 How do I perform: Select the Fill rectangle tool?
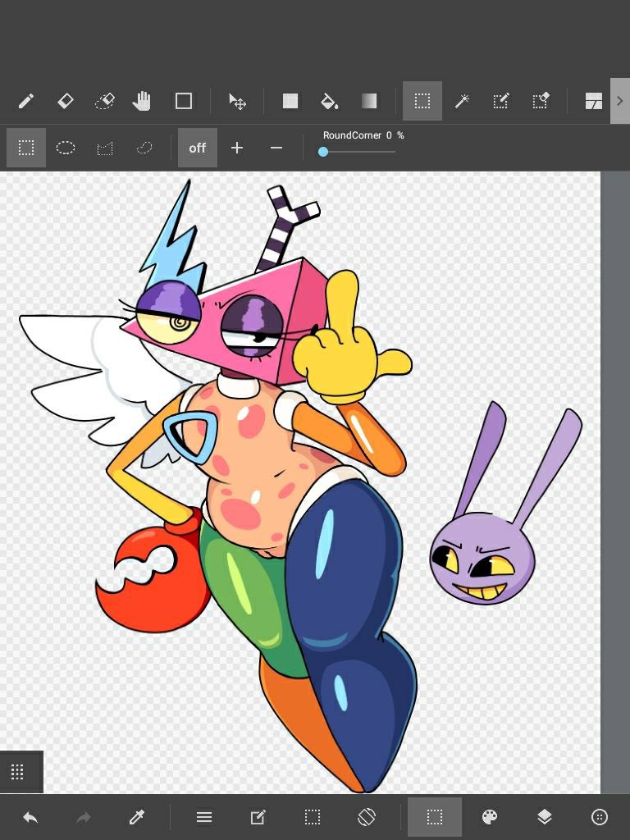290,101
